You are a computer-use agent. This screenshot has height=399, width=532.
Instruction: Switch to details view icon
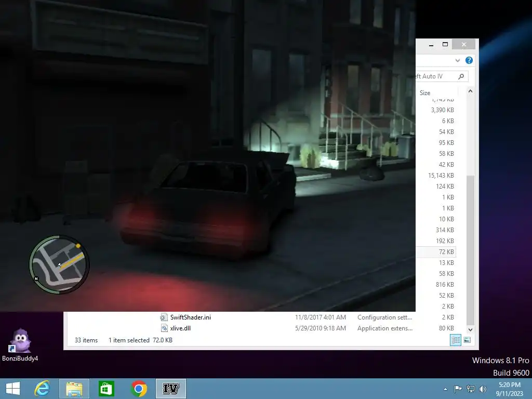[x=455, y=340]
